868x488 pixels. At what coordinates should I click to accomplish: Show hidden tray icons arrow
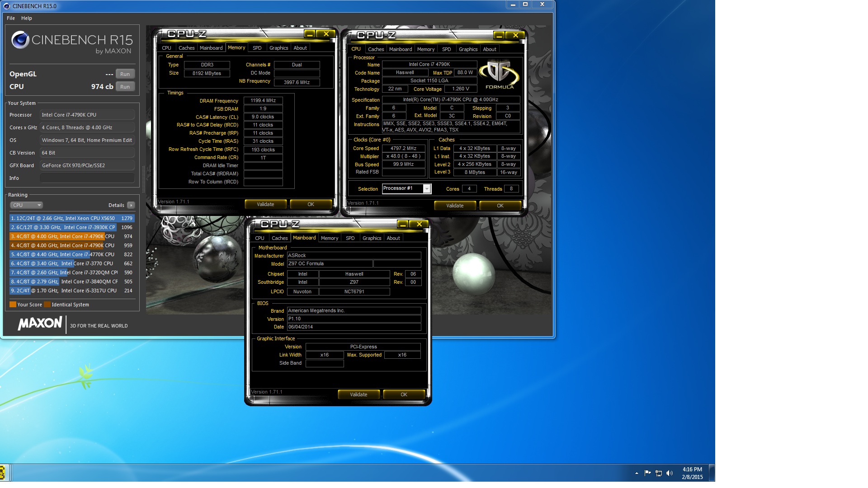(x=637, y=473)
